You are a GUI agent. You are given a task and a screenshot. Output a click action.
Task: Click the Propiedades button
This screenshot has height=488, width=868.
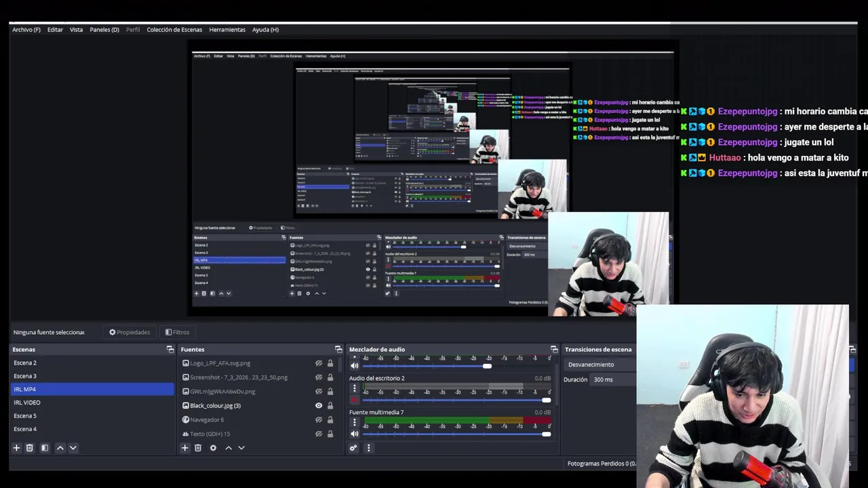[130, 332]
